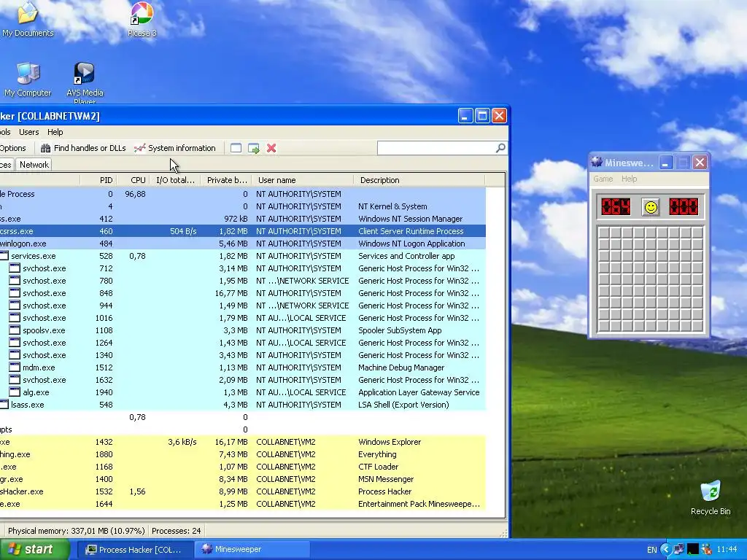This screenshot has height=560, width=747.
Task: Sort by the I/O total column header
Action: (175, 180)
